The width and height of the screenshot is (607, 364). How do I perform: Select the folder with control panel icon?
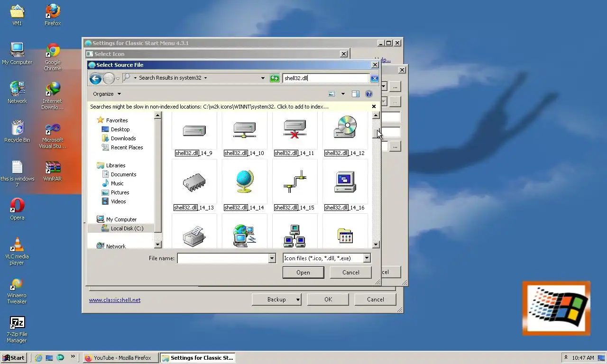(345, 236)
